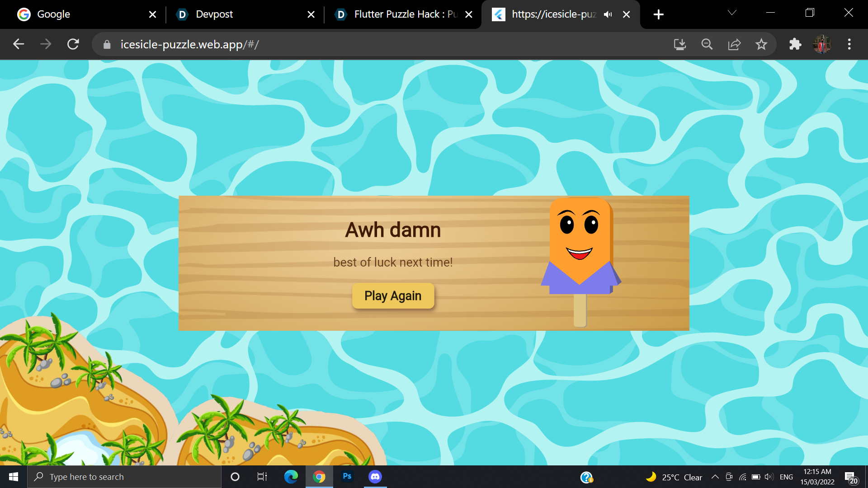Viewport: 868px width, 488px height.
Task: Open Photoshop from the taskbar
Action: coord(347,477)
